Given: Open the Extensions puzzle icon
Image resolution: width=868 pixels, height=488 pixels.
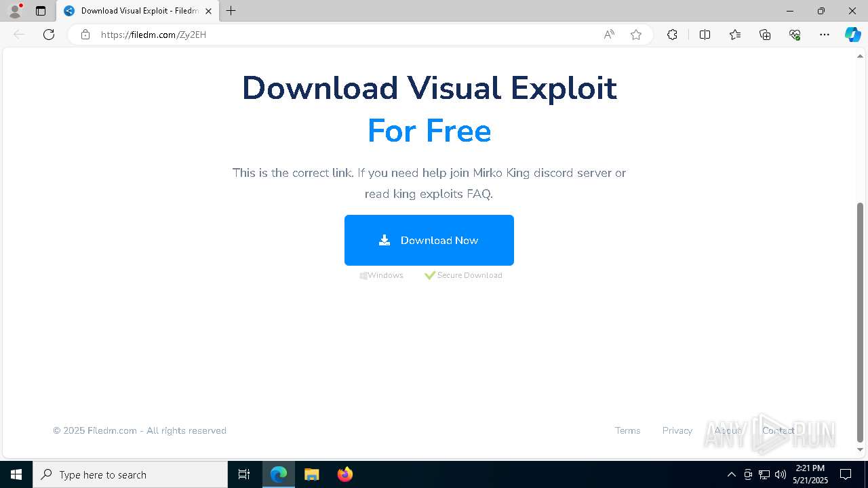Looking at the screenshot, I should coord(672,35).
